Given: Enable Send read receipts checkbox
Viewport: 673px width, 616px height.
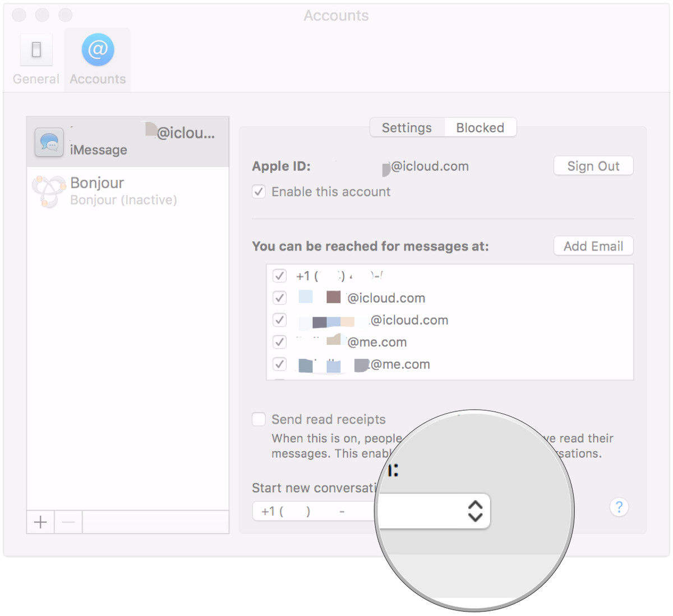Looking at the screenshot, I should 259,419.
